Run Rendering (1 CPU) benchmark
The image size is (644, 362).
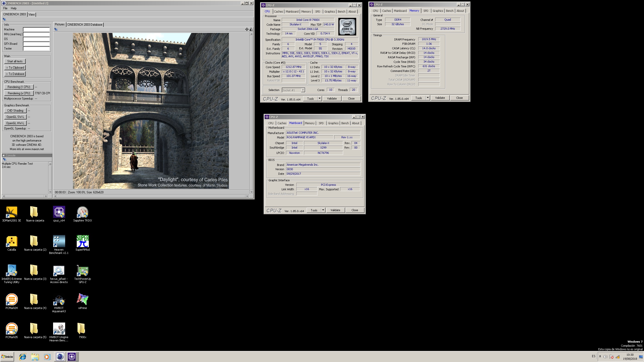click(x=19, y=87)
